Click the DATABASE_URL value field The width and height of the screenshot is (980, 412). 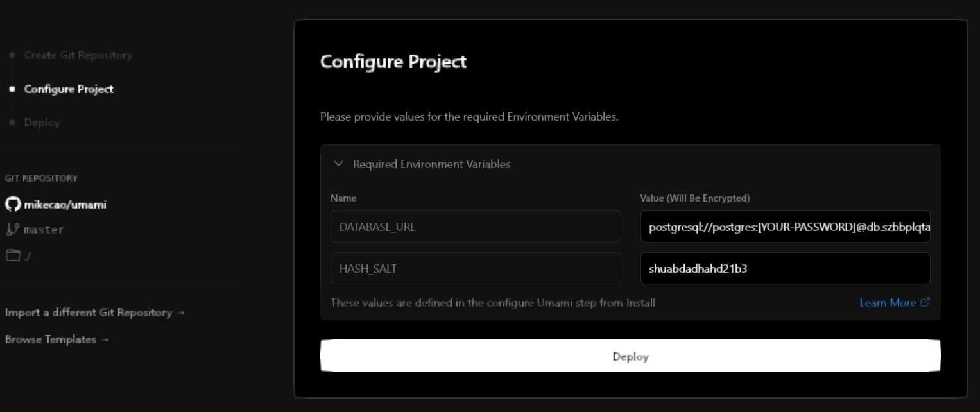(785, 227)
